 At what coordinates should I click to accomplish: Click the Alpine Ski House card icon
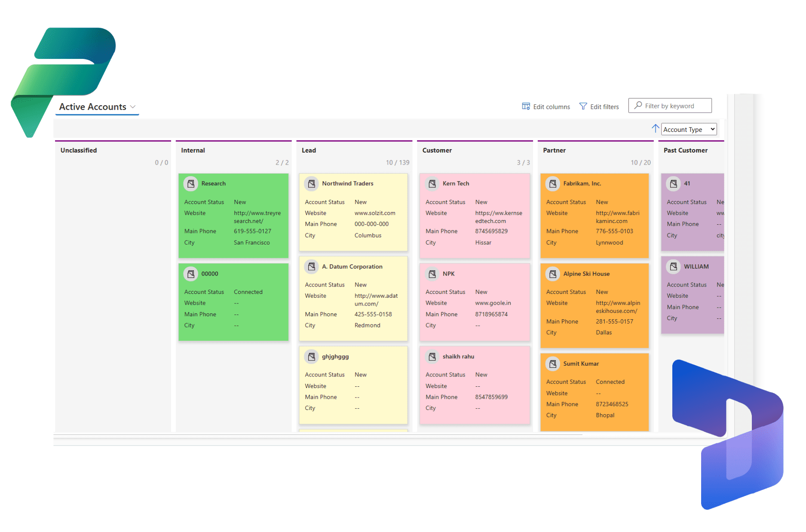[553, 274]
